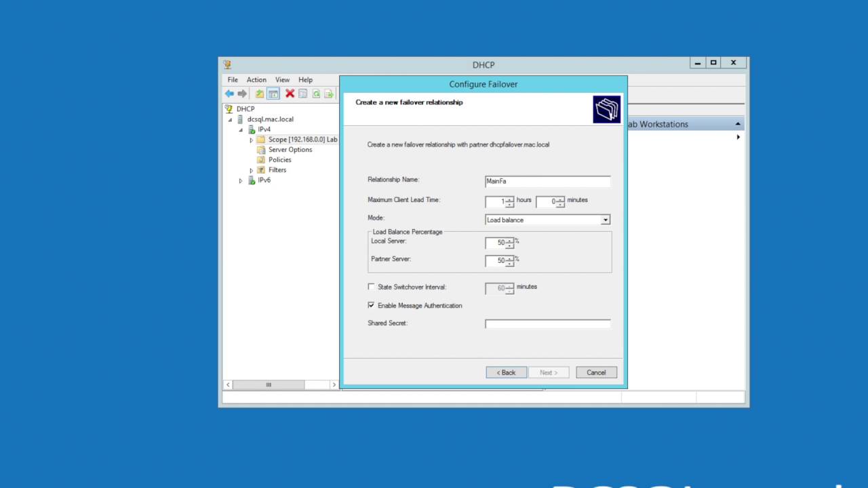Viewport: 868px width, 488px height.
Task: Open the Properties toolbar icon
Action: tap(303, 94)
